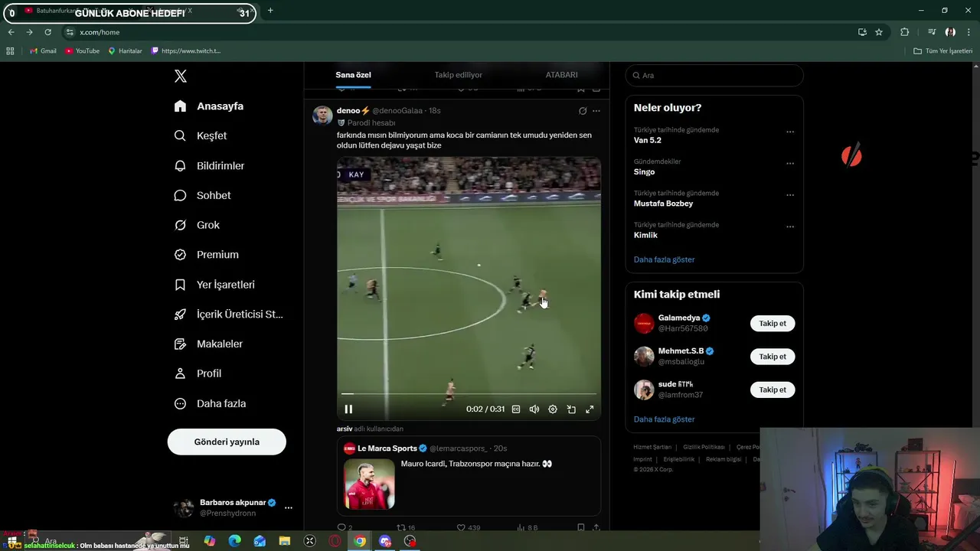Open Premium page

click(206, 255)
